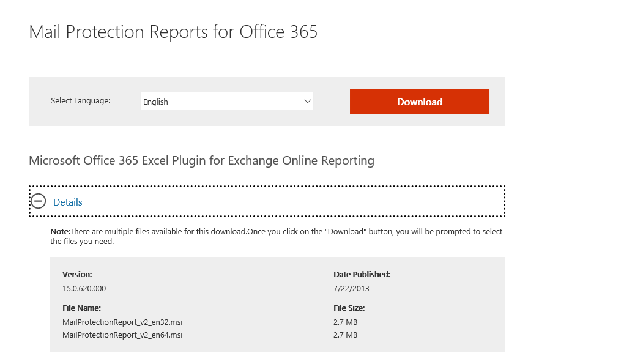Image resolution: width=643 pixels, height=364 pixels.
Task: Click the Mail Protection Reports for Office 365 title
Action: [x=173, y=32]
